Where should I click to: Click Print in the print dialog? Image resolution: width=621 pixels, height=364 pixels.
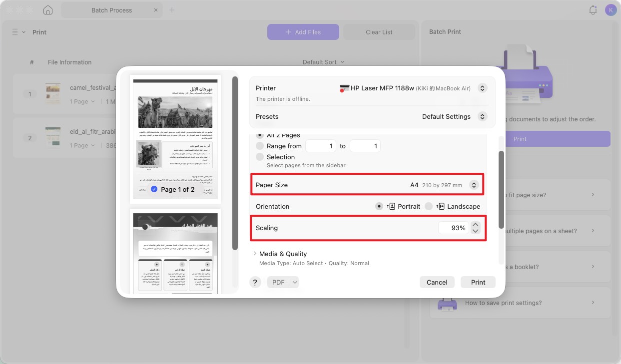478,282
